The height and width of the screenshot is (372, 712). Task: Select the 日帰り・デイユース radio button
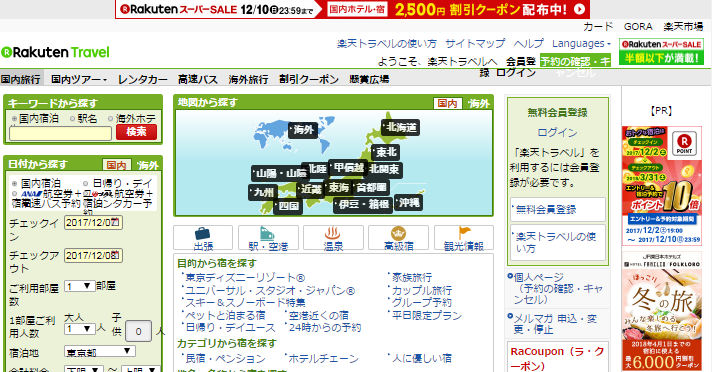(x=85, y=184)
